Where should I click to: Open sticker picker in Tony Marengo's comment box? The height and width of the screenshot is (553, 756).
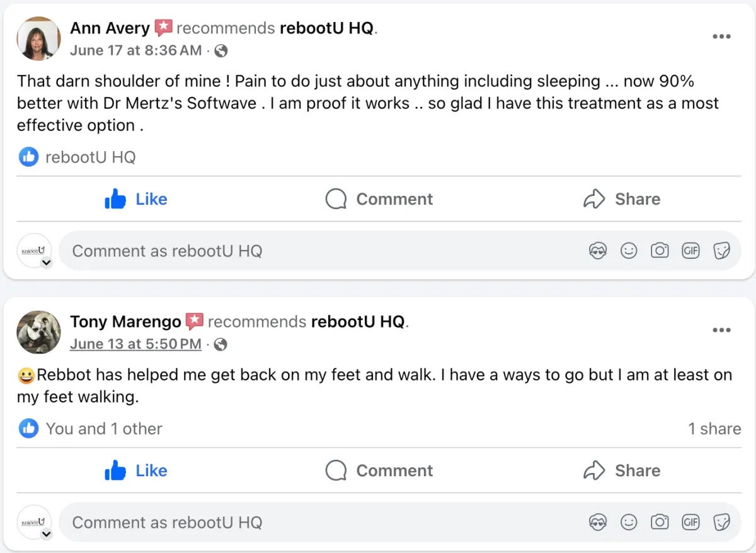coord(722,522)
